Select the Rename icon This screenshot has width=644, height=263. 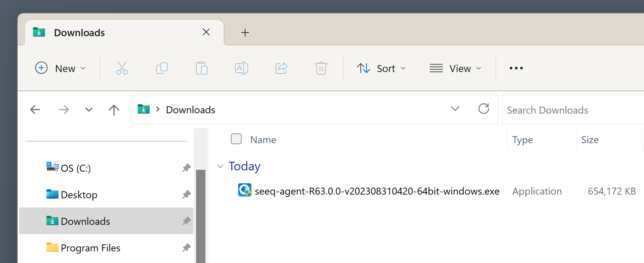242,68
